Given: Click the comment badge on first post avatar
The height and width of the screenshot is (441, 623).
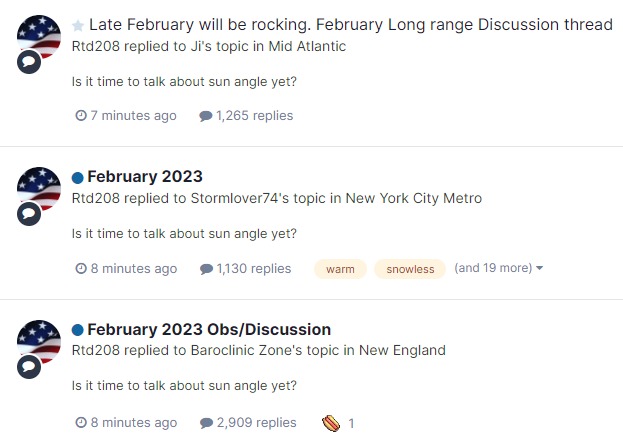Looking at the screenshot, I should pyautogui.click(x=29, y=62).
